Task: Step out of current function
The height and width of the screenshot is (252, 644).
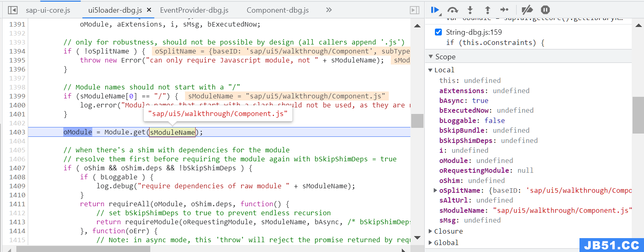Action: 487,10
